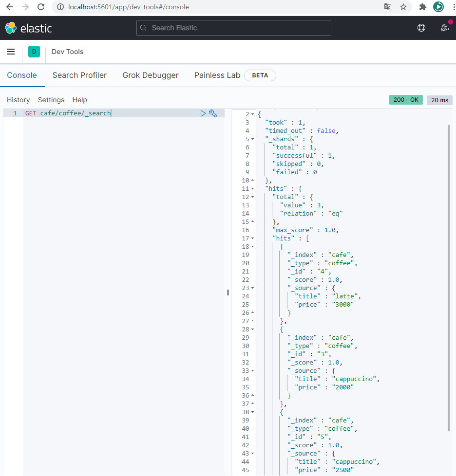Collapse the second hit object at line 28
Image resolution: width=456 pixels, height=476 pixels.
252,330
